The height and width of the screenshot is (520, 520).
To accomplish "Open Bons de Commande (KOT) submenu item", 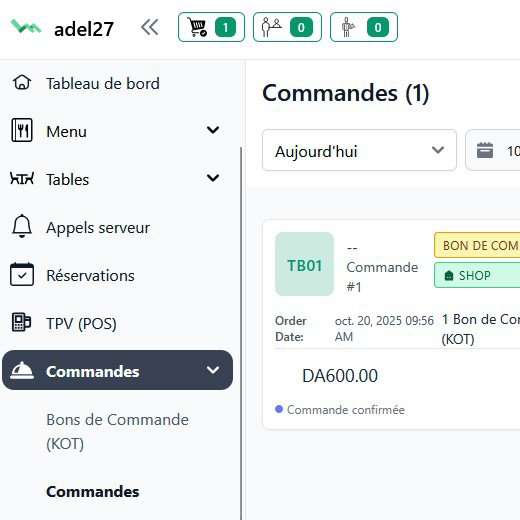I will point(117,432).
